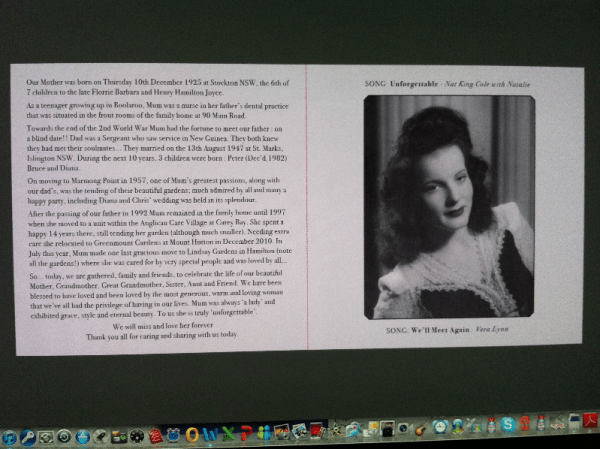Click the line 'Towards the end of the 2nd World War'
600x449 pixels.
pyautogui.click(x=155, y=129)
